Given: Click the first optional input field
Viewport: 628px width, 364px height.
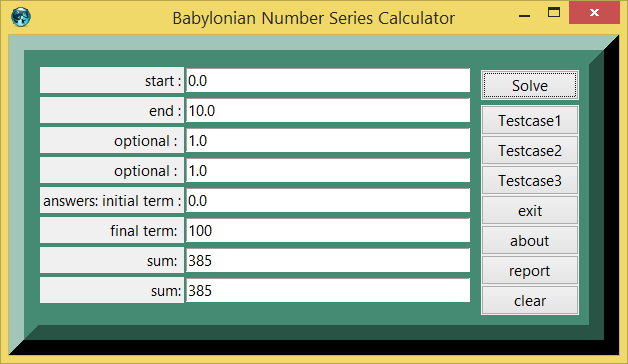Looking at the screenshot, I should tap(328, 141).
